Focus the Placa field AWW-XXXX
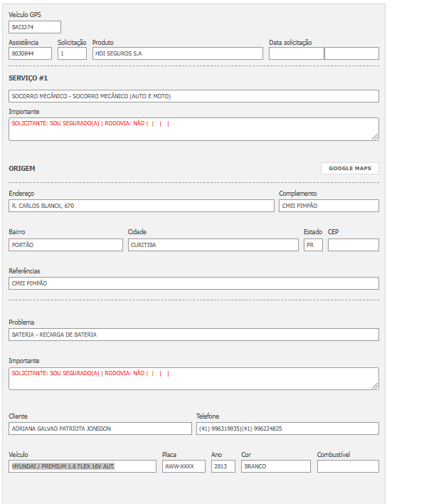This screenshot has height=504, width=441. click(x=184, y=466)
